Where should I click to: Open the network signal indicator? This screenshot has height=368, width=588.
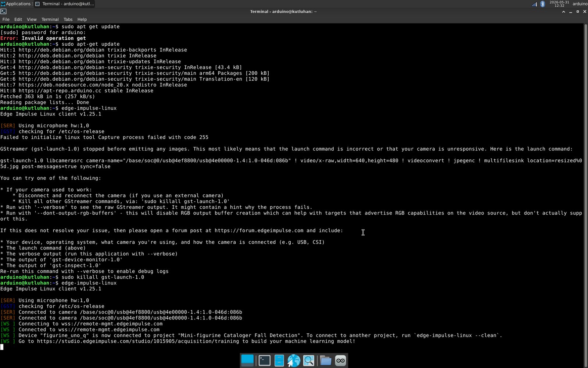(x=534, y=4)
